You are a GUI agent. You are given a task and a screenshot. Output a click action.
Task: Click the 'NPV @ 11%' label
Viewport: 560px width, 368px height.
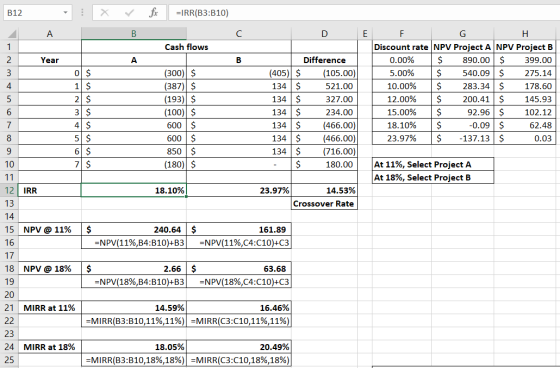50,230
